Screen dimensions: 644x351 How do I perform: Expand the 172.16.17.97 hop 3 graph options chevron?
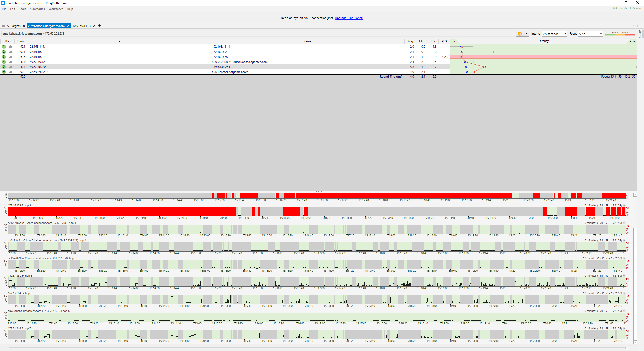[x=624, y=205]
